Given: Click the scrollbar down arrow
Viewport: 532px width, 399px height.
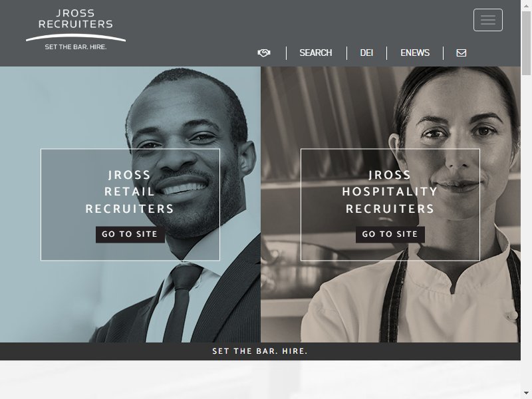Looking at the screenshot, I should [x=526, y=393].
